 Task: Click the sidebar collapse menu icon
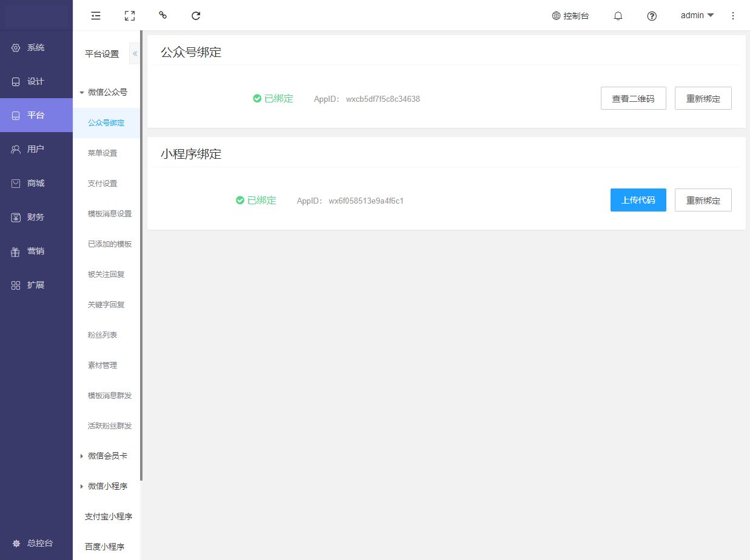click(x=96, y=16)
